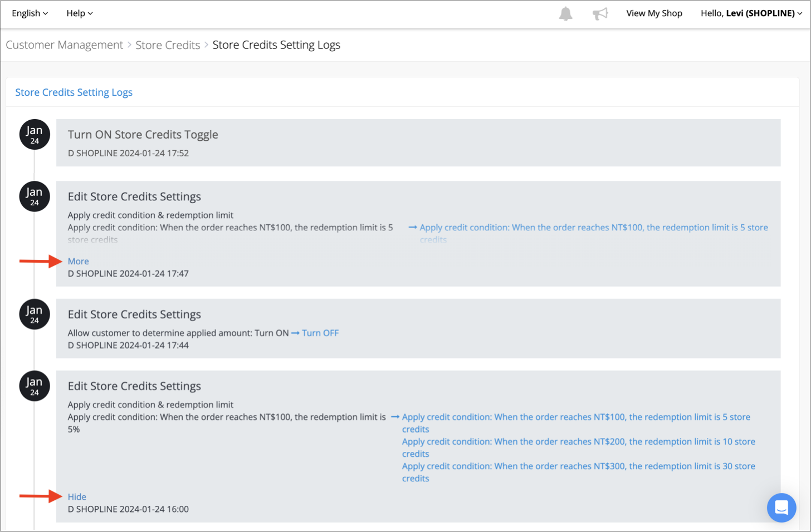Open View My Shop
The image size is (811, 532).
[654, 13]
